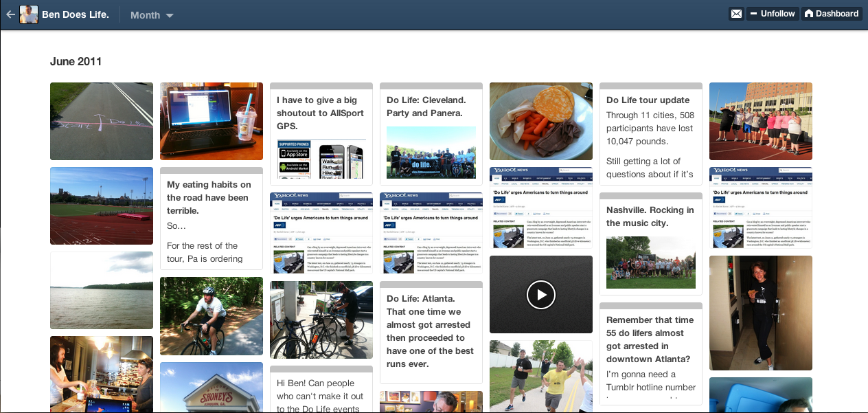The image size is (868, 413).
Task: Open the Hi Ben question post
Action: point(321,389)
